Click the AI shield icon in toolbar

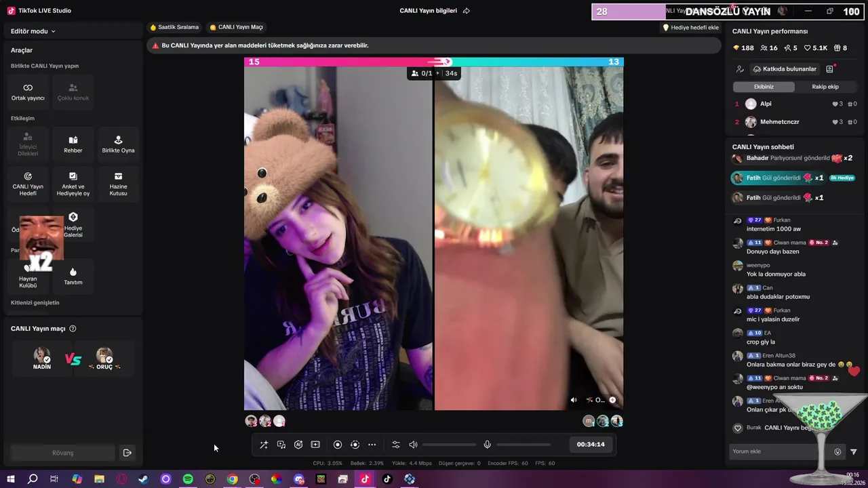point(298,445)
